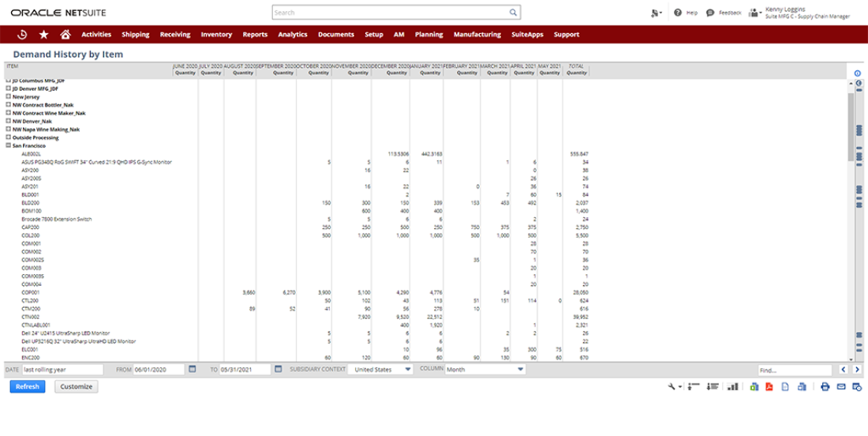Collapse the San Francisco location group
Image resolution: width=868 pixels, height=436 pixels.
9,146
